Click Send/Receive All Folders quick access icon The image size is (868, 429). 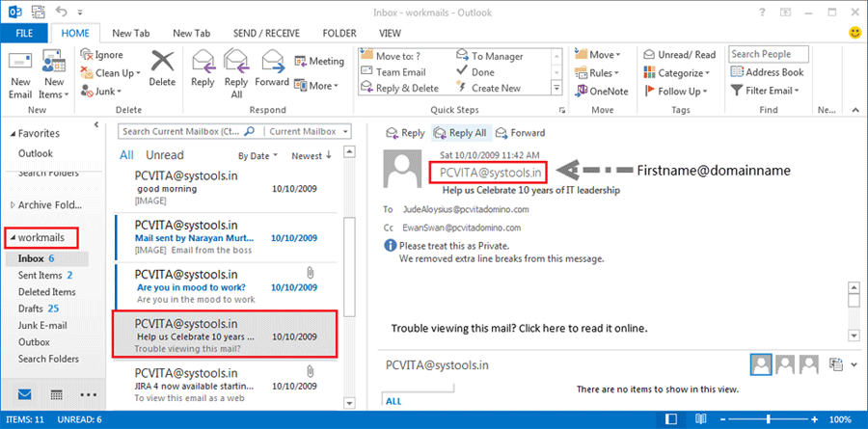click(x=39, y=11)
